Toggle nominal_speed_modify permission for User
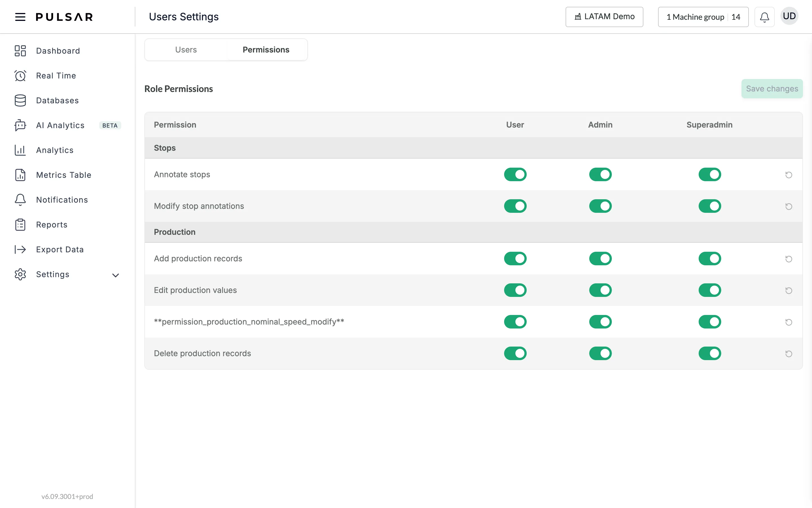This screenshot has height=508, width=812. tap(515, 321)
